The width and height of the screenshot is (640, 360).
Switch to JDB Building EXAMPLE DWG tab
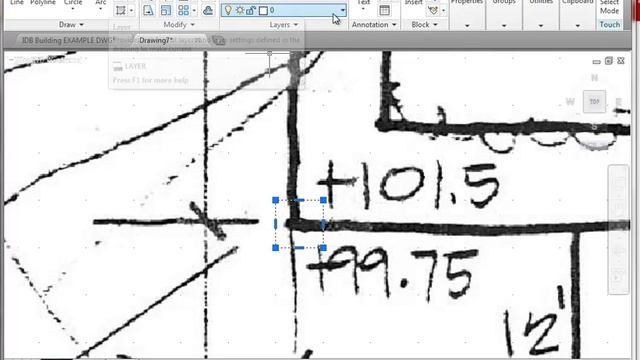[68, 40]
